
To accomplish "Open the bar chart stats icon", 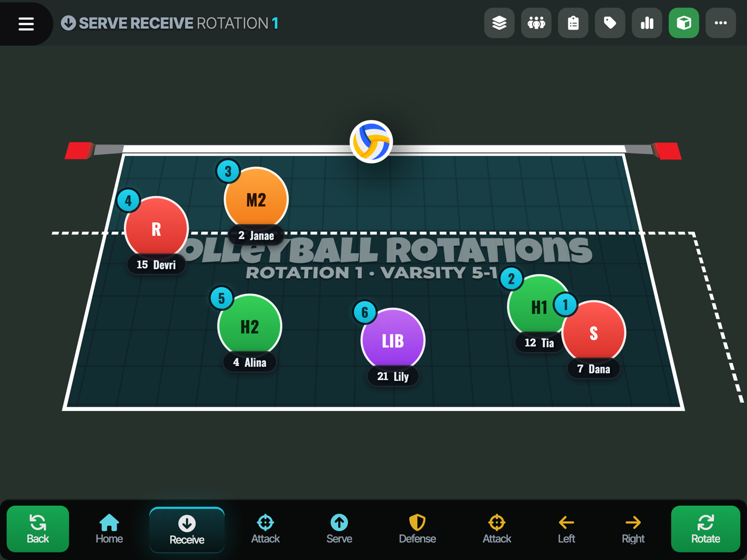I will point(647,23).
